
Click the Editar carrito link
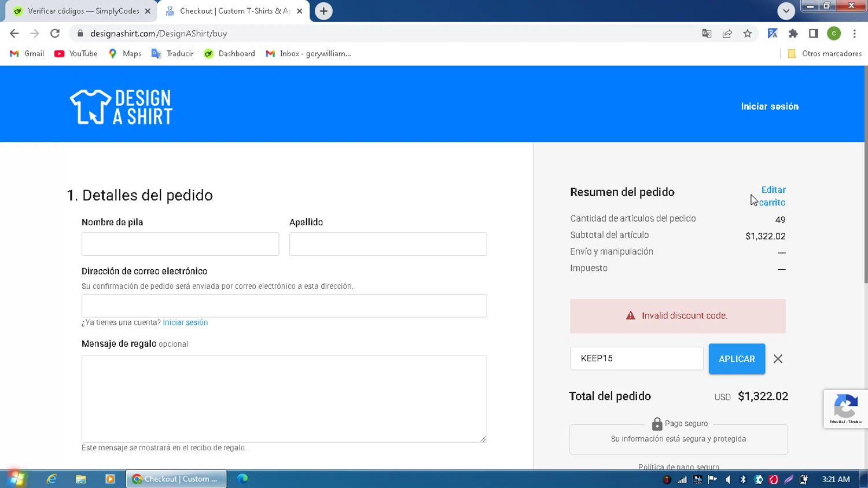pyautogui.click(x=773, y=196)
